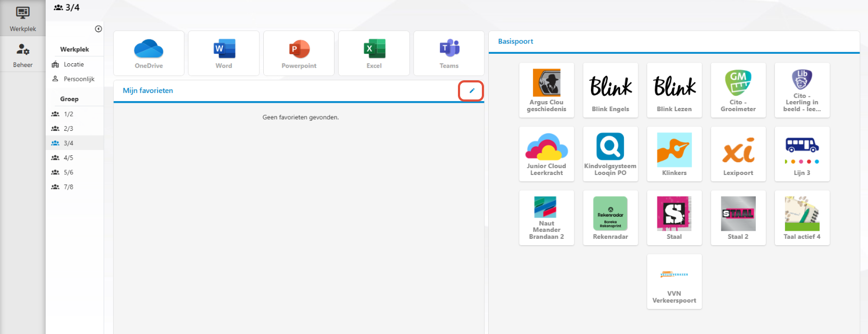Open the Blink Engels app
Viewport: 868px width, 334px height.
point(611,90)
